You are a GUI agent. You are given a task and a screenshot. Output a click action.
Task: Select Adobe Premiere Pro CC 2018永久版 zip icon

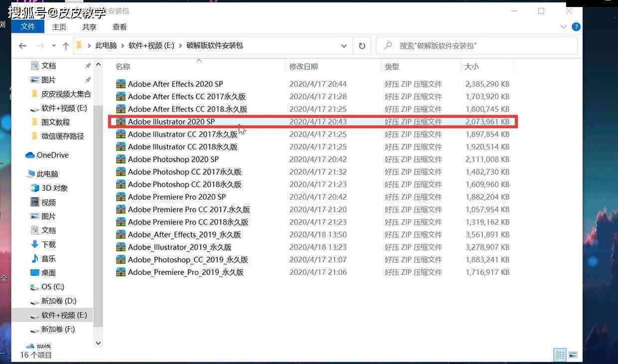(121, 222)
